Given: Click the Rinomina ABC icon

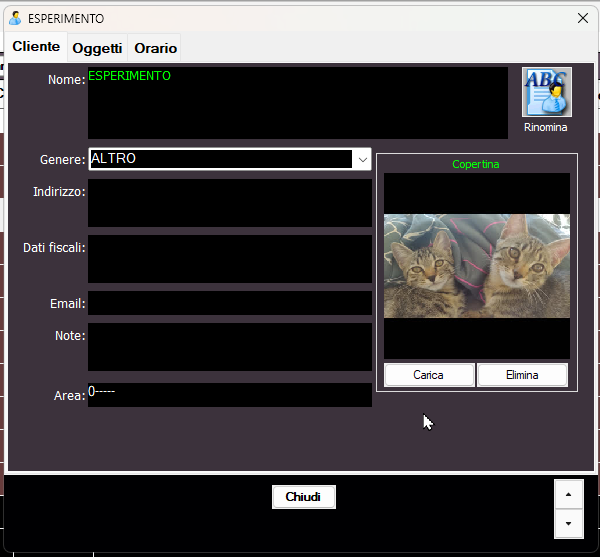Looking at the screenshot, I should click(x=546, y=92).
